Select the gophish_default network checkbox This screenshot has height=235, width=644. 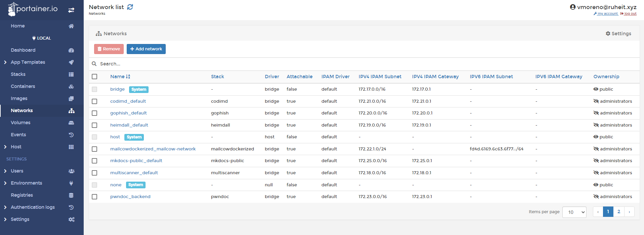coord(94,113)
